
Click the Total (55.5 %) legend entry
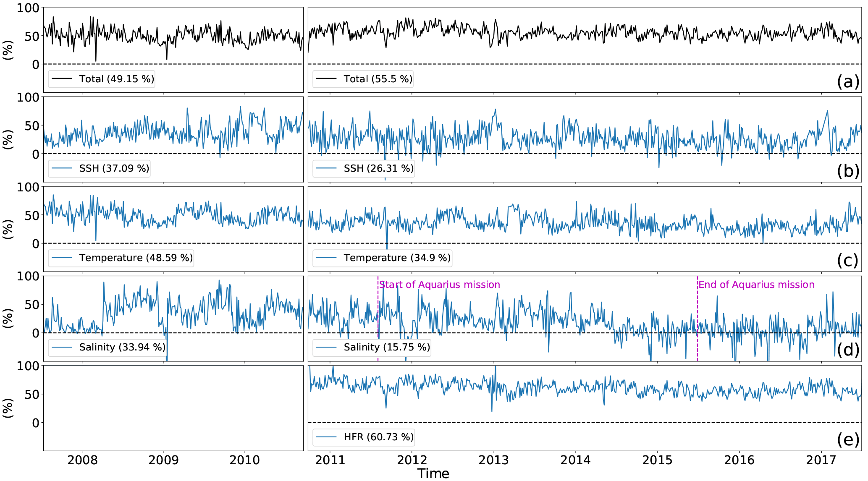point(378,79)
